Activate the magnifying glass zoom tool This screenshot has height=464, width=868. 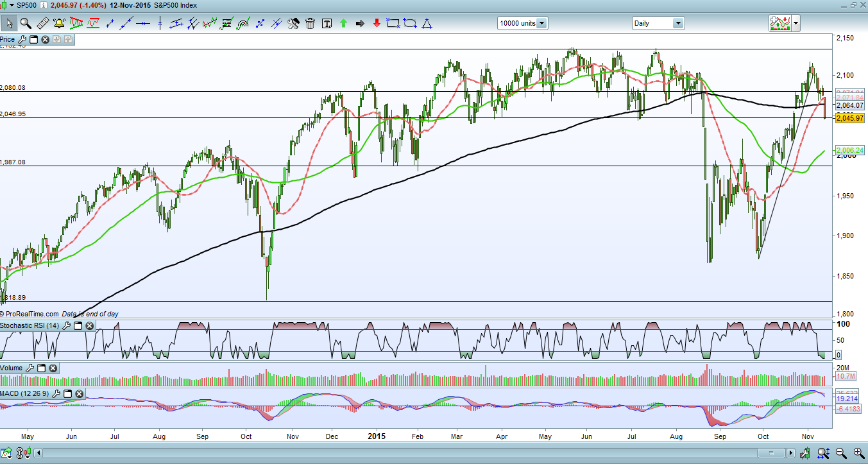tap(26, 24)
